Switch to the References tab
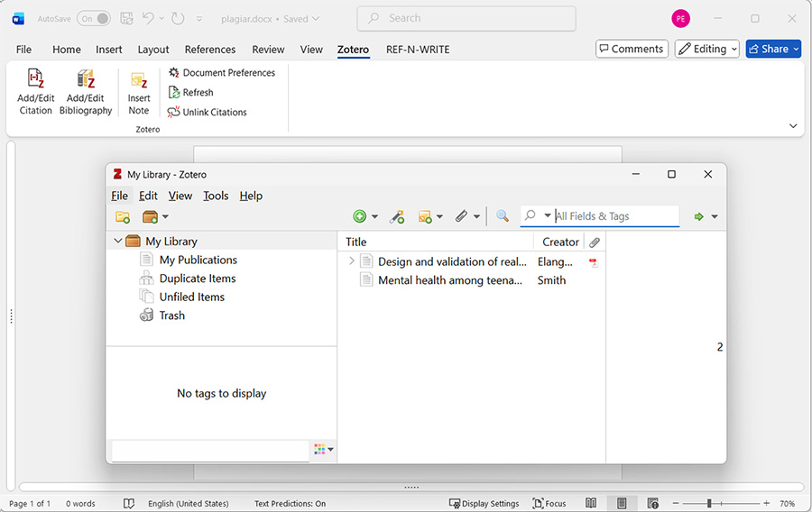Screen dimensions: 812x512 [210, 50]
